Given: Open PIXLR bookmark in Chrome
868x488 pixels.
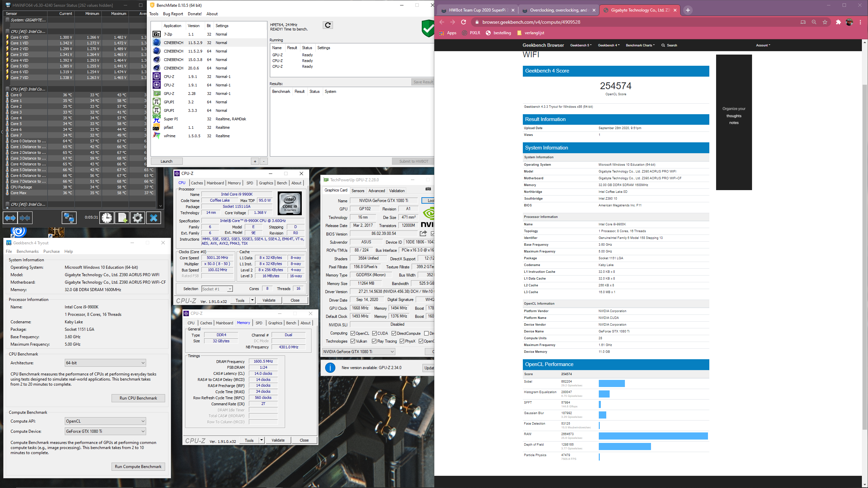Looking at the screenshot, I should point(471,33).
